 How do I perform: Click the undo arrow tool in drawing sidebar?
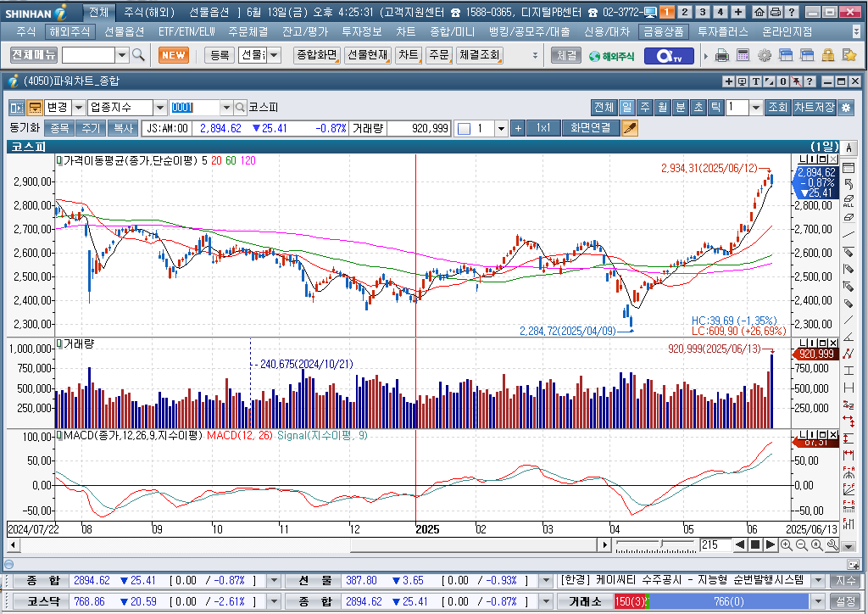[x=848, y=184]
